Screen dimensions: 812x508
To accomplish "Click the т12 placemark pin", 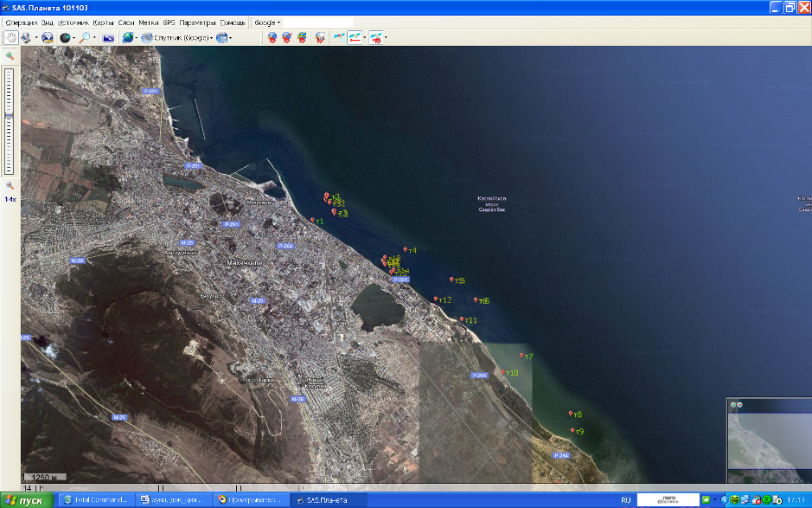I will [436, 299].
